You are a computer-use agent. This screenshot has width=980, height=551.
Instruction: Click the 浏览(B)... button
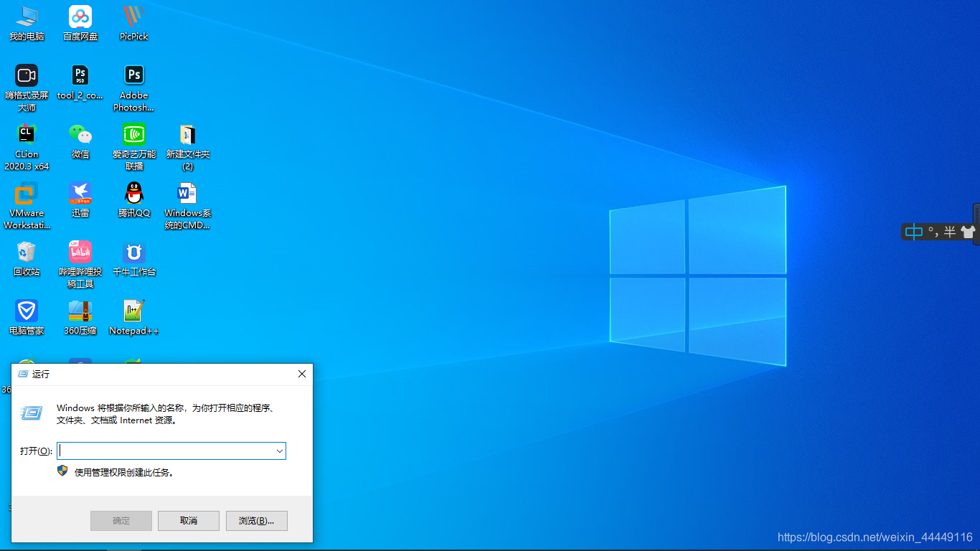[x=257, y=520]
